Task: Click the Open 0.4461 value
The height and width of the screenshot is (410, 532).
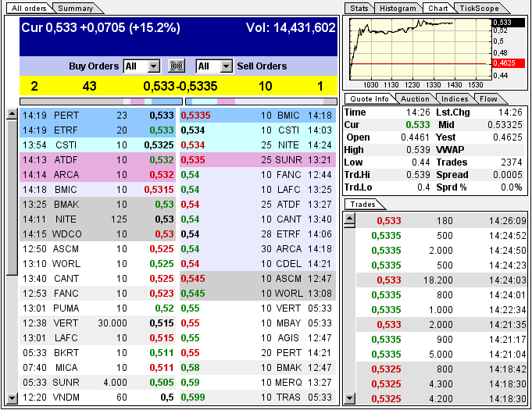Action: [x=416, y=137]
